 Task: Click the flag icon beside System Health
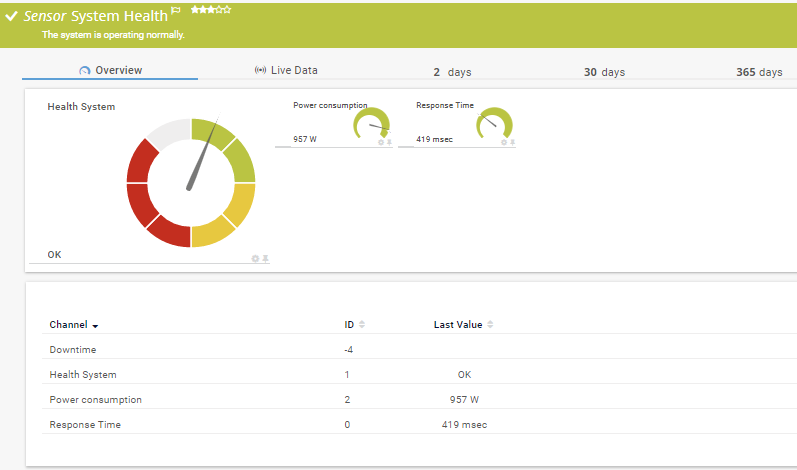coord(177,11)
